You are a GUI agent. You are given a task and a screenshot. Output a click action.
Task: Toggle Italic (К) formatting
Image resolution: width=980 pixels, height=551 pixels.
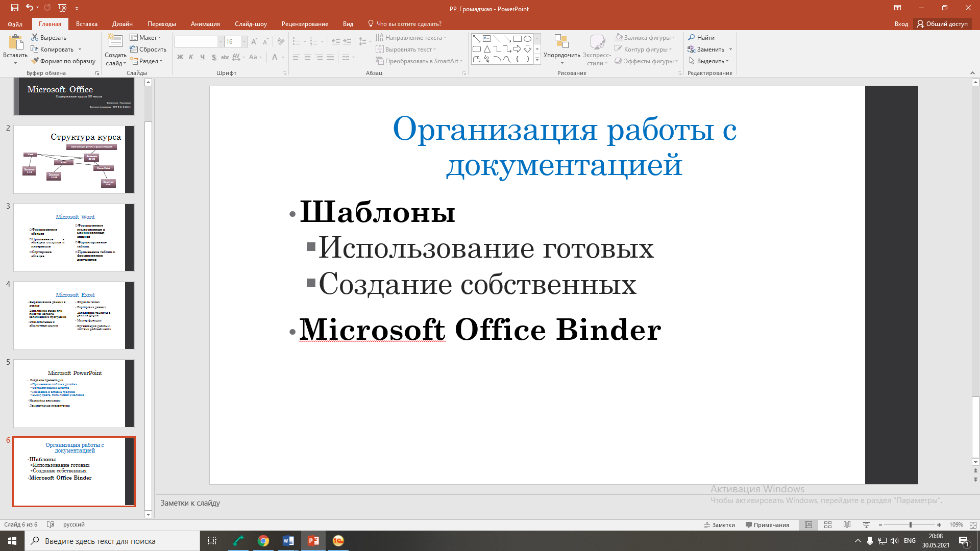191,57
